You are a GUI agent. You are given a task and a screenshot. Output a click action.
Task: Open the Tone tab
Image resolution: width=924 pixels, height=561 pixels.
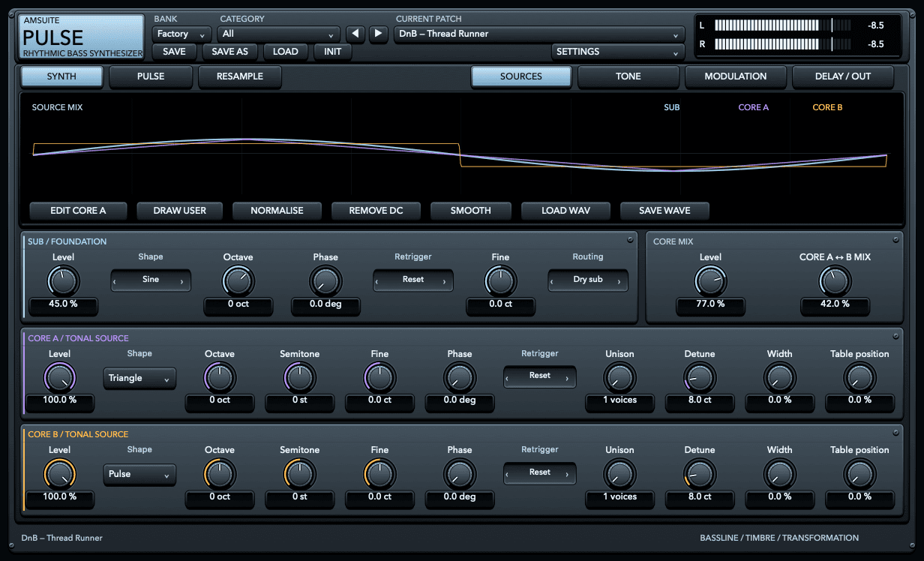pos(628,76)
